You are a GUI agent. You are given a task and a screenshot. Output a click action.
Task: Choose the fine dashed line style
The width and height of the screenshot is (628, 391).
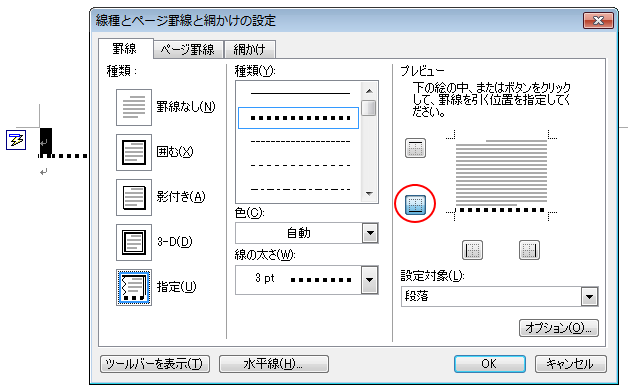pyautogui.click(x=300, y=142)
